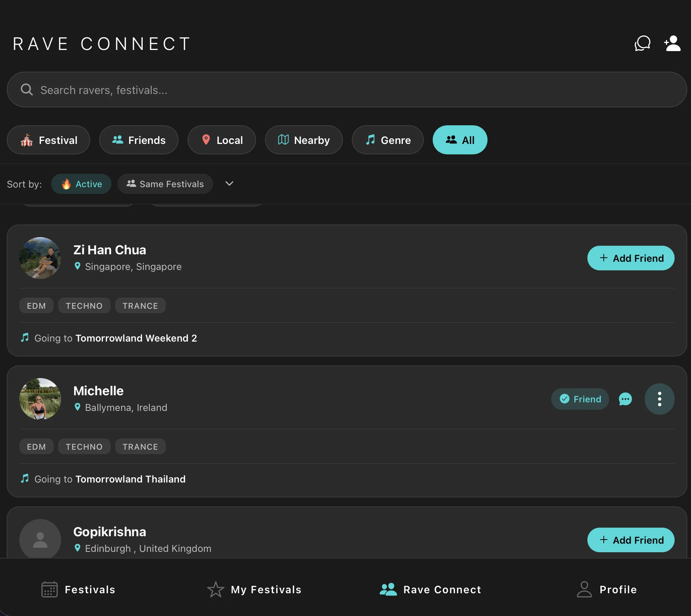Click the TRANCE tag on Michelle's card
This screenshot has width=691, height=616.
[x=140, y=446]
